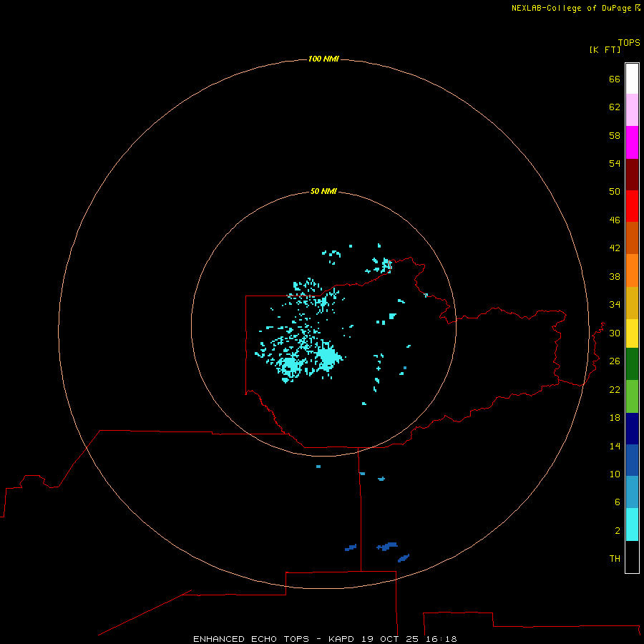Click the "50 NMI" range ring label
The width and height of the screenshot is (644, 644).
[x=323, y=191]
